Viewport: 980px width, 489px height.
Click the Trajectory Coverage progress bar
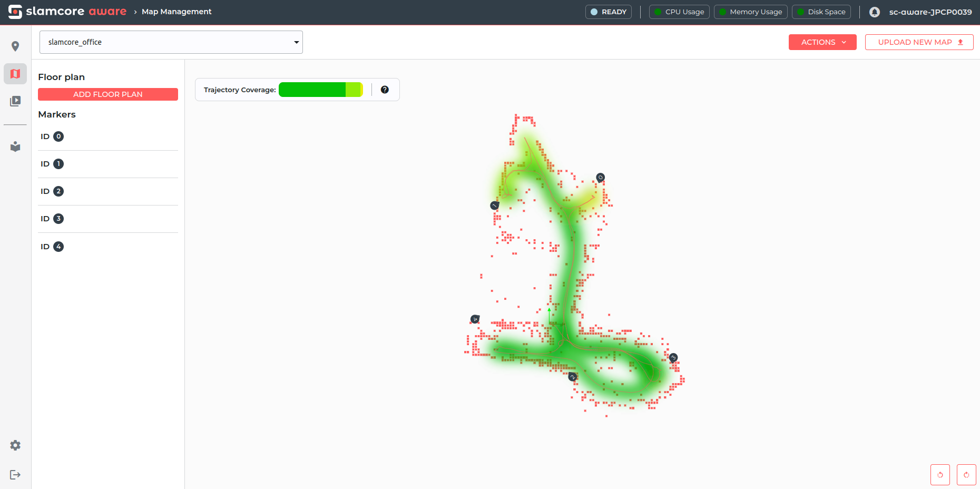pyautogui.click(x=321, y=90)
